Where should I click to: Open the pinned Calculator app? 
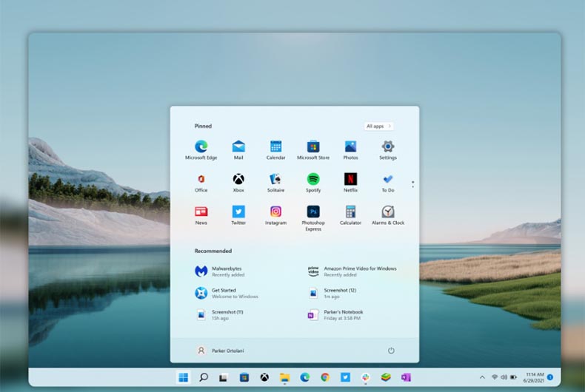(x=350, y=215)
